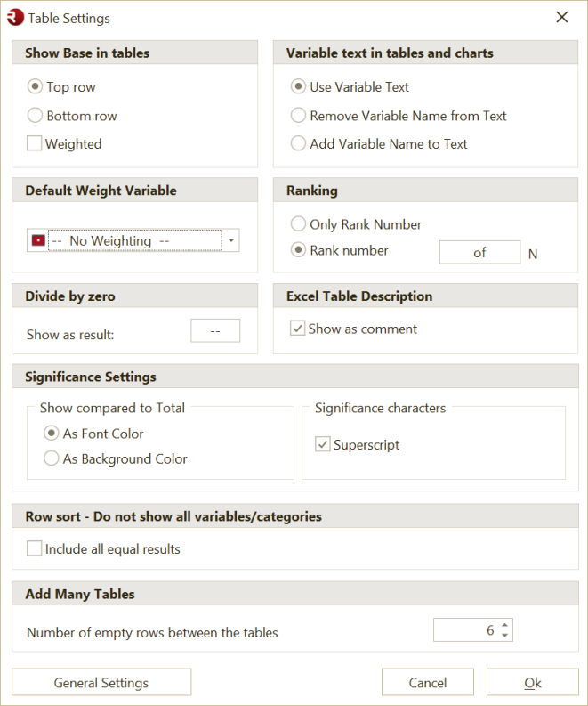Viewport: 588px width, 706px height.
Task: Choose Remove Variable Name from Text
Action: click(x=299, y=116)
